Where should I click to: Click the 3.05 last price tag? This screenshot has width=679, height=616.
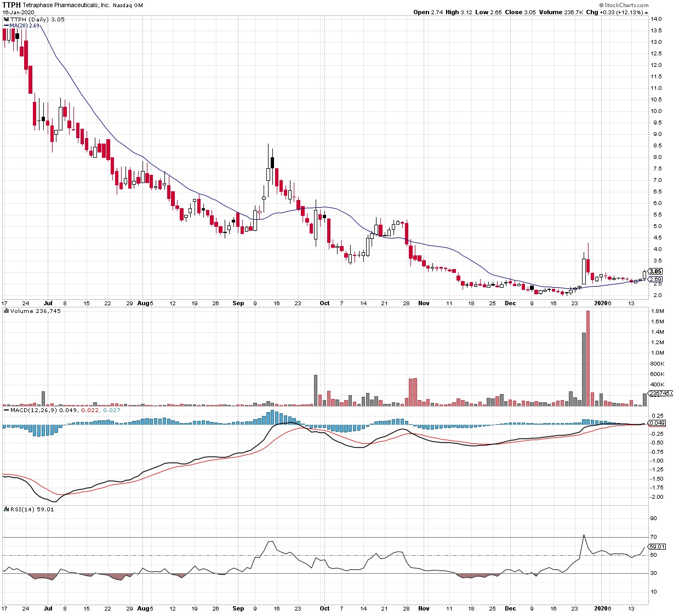(x=655, y=271)
